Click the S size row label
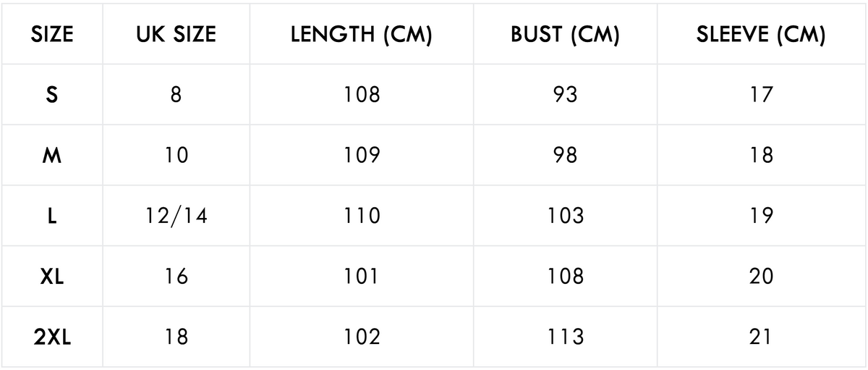 (52, 95)
